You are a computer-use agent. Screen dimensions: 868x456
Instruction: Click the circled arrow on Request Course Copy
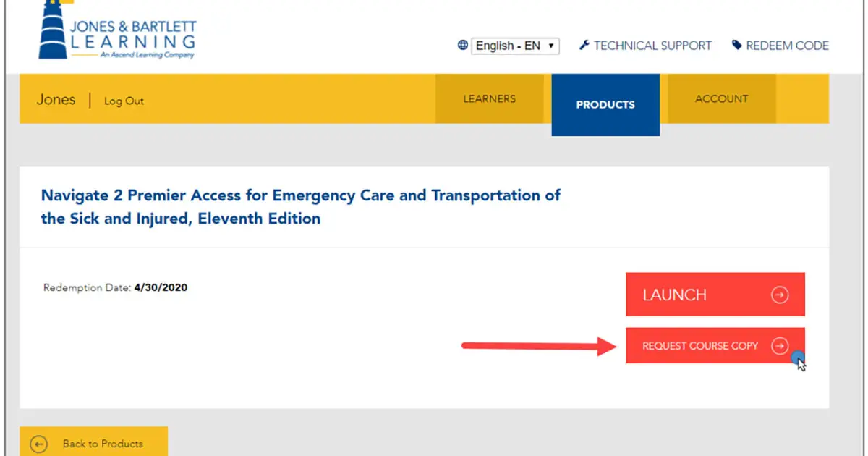point(780,346)
